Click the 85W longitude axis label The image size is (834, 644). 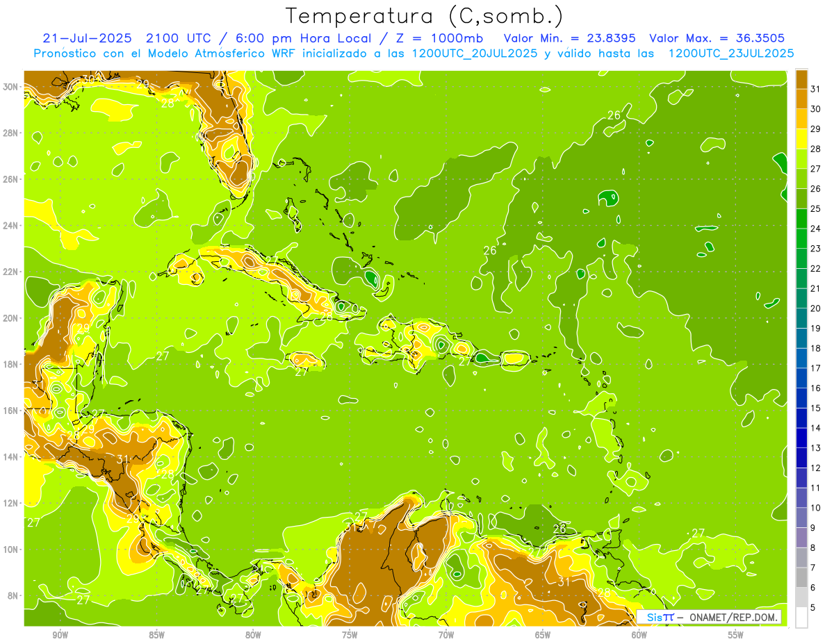click(157, 635)
